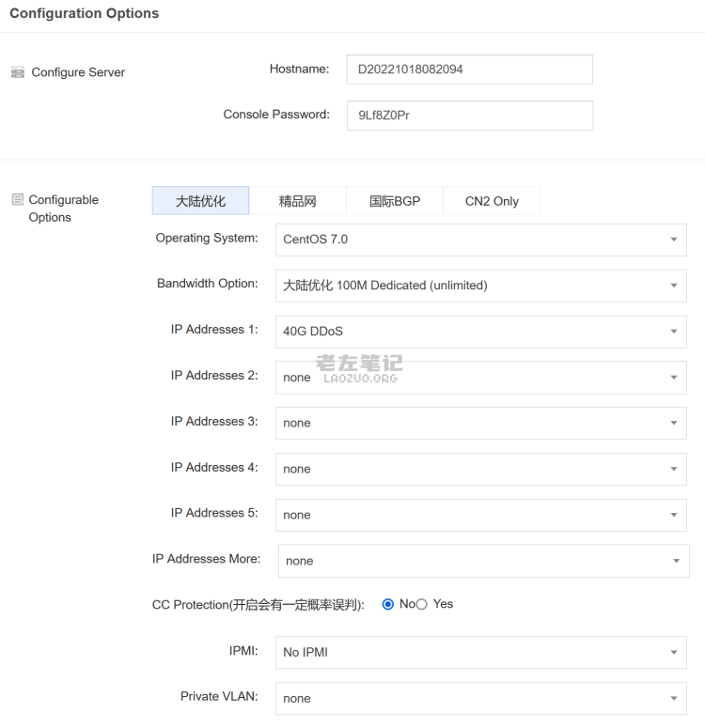Viewport: 705px width, 728px height.
Task: Open the CN2 Only tab
Action: point(492,201)
